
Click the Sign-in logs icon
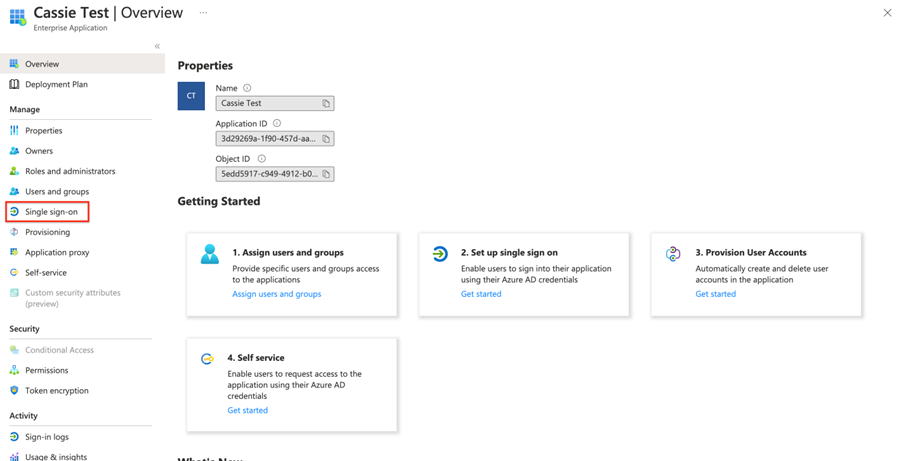[x=14, y=437]
